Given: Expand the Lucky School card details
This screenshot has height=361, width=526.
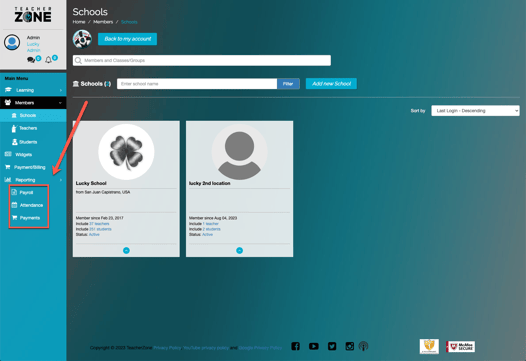Looking at the screenshot, I should click(x=126, y=250).
